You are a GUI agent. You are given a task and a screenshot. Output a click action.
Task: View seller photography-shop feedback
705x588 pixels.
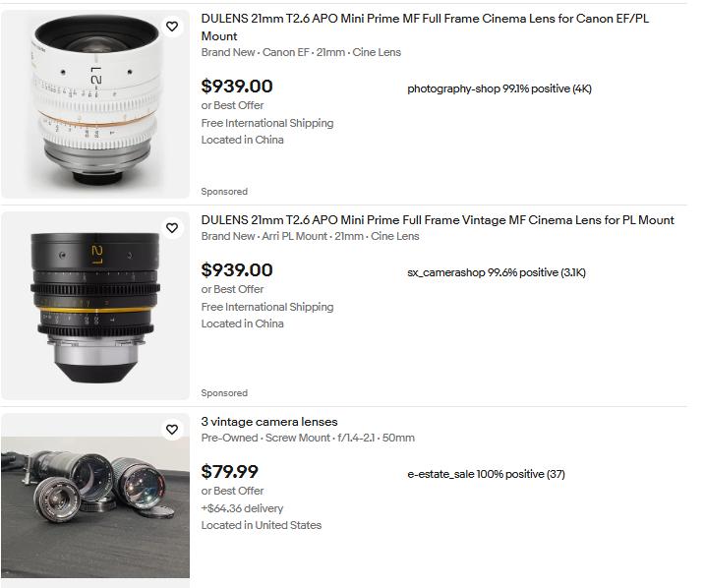(x=499, y=88)
